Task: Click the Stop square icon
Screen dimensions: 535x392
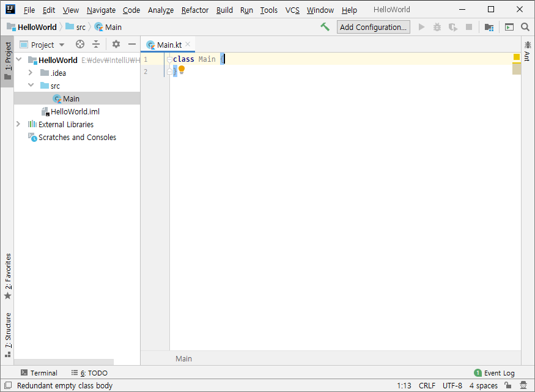Action: coord(469,27)
